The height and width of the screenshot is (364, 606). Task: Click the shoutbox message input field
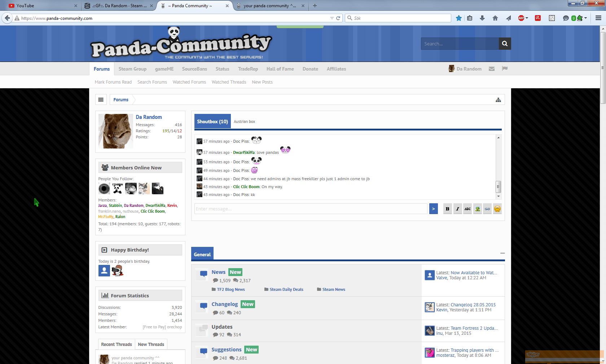(311, 209)
